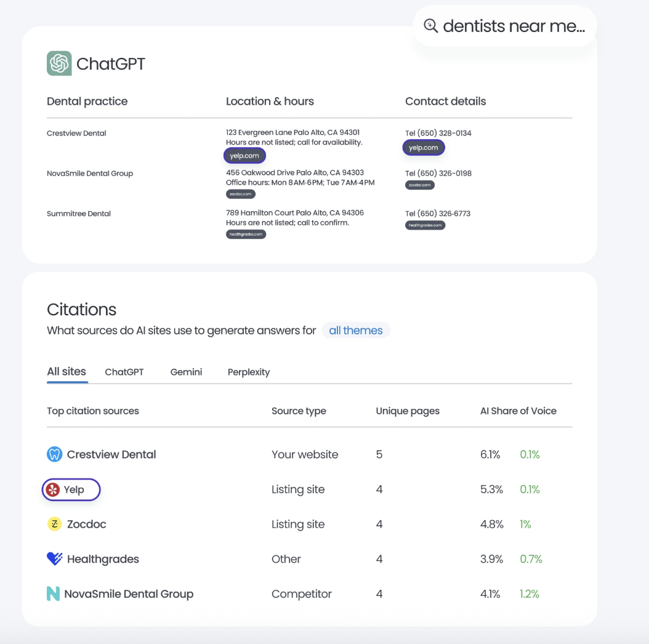Click the 'Other' source type cell
Image resolution: width=649 pixels, height=644 pixels.
(x=286, y=559)
